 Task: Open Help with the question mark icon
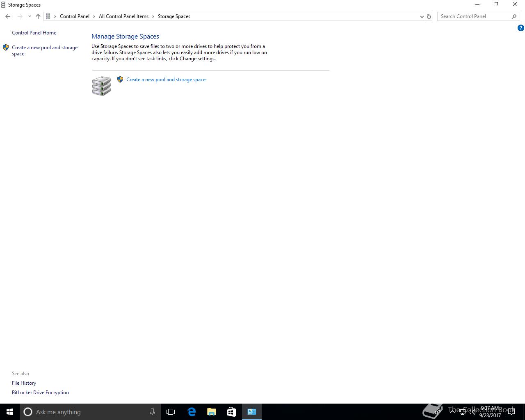coord(520,28)
